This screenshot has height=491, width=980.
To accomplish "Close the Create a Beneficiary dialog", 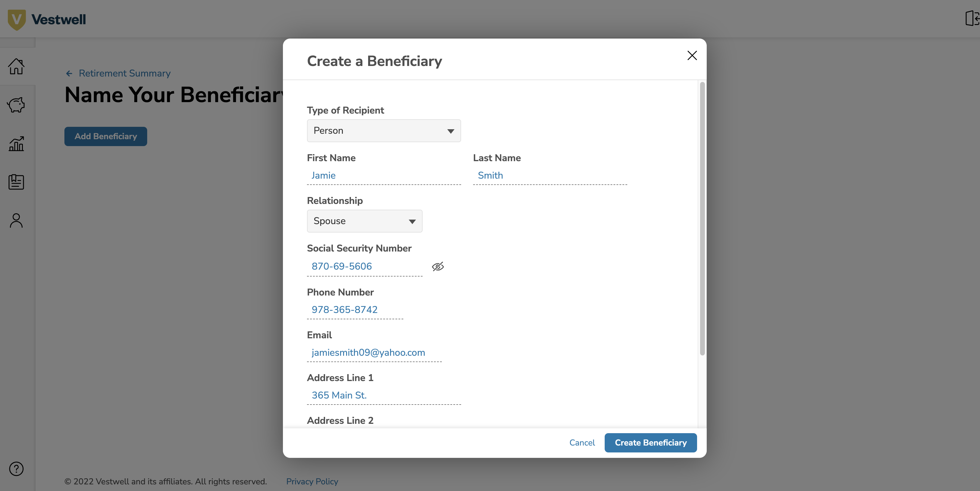I will click(692, 55).
